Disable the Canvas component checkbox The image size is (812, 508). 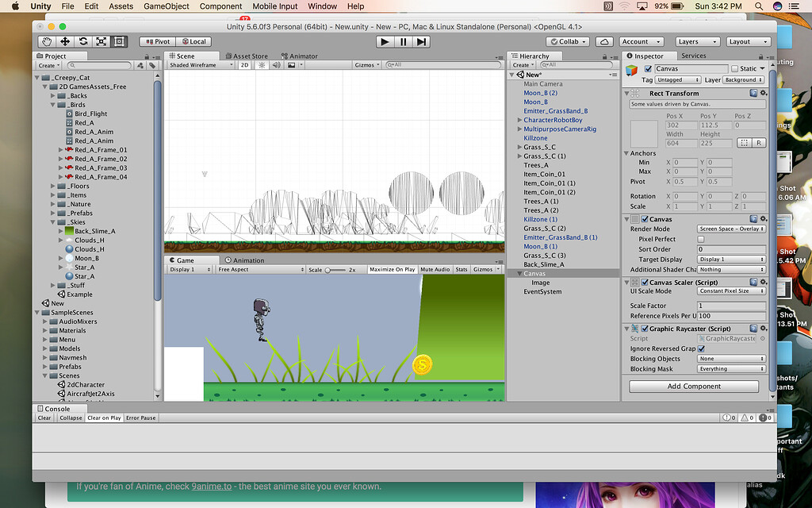pos(645,218)
